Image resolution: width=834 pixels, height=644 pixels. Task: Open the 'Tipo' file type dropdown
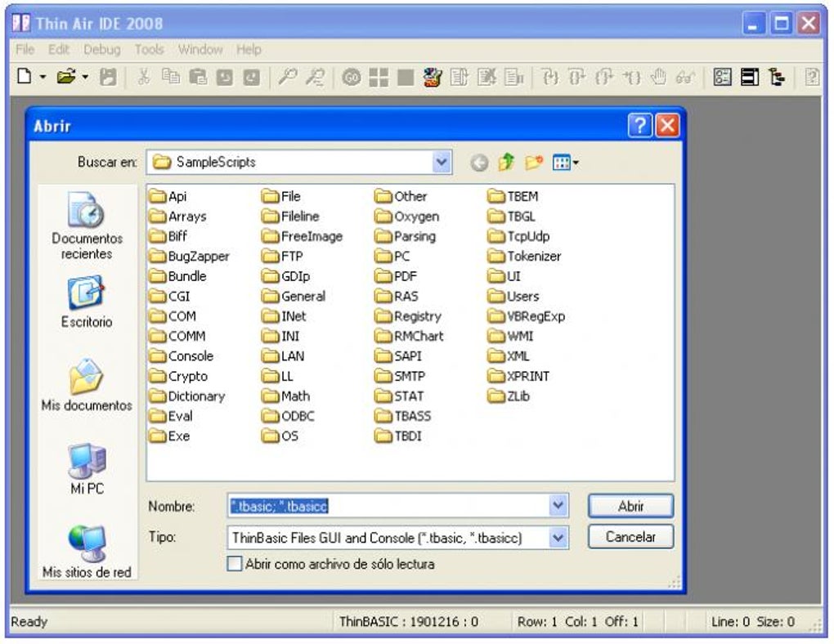point(559,537)
